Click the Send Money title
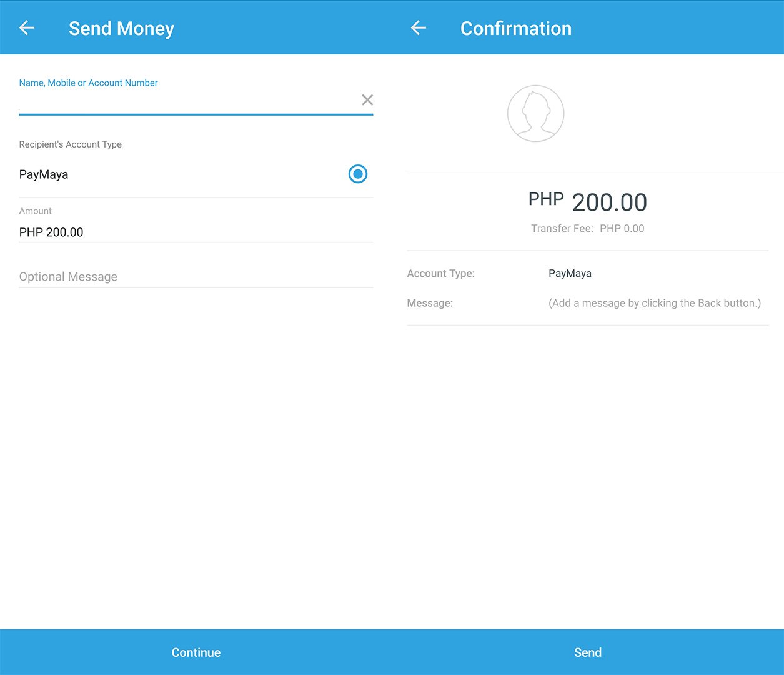This screenshot has height=675, width=784. tap(121, 29)
